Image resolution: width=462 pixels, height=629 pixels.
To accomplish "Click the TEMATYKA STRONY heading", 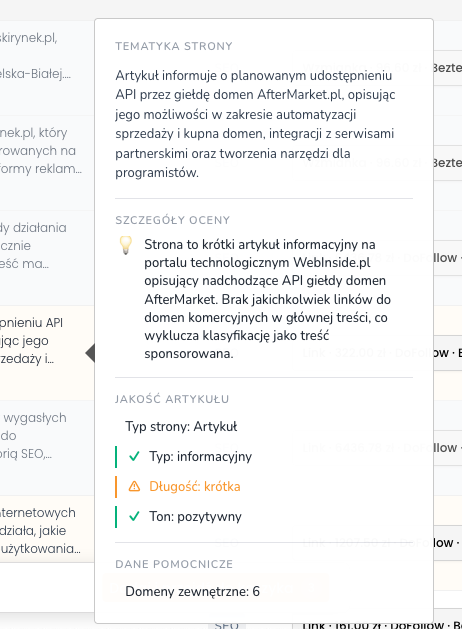I will [174, 46].
